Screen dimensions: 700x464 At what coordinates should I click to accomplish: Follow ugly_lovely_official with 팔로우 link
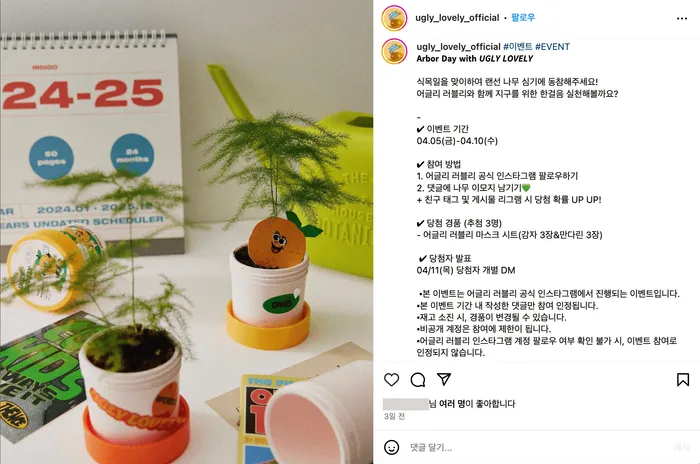523,17
